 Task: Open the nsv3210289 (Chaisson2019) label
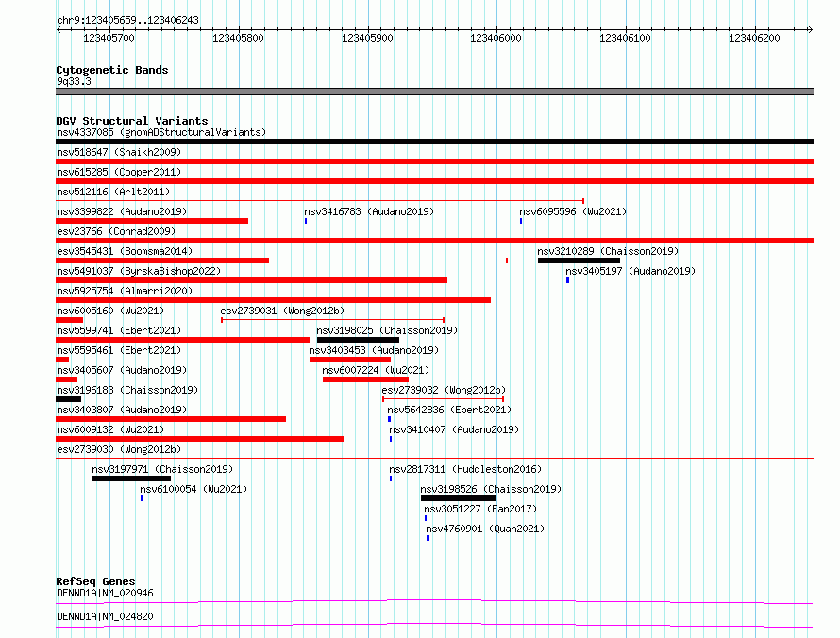(x=608, y=251)
